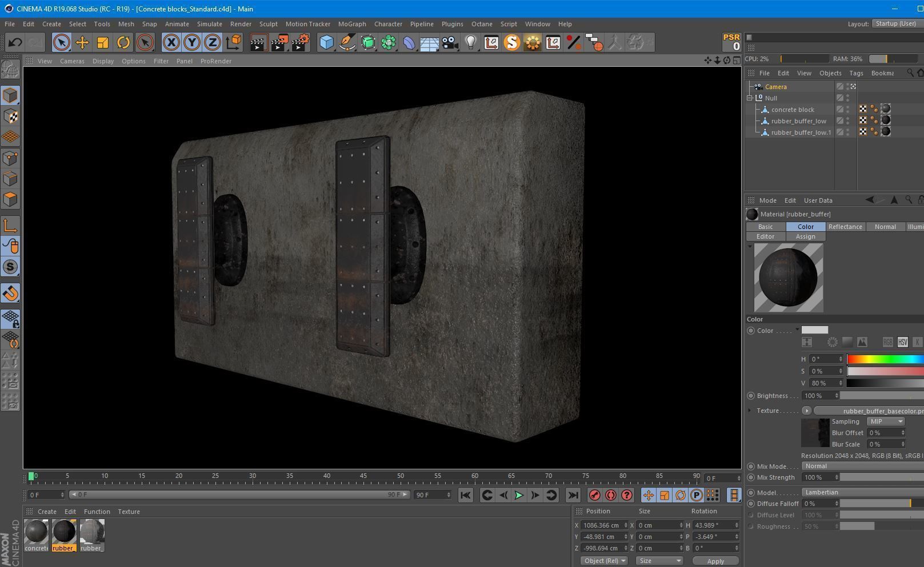The image size is (924, 567).
Task: Click the Position X input field
Action: [604, 525]
